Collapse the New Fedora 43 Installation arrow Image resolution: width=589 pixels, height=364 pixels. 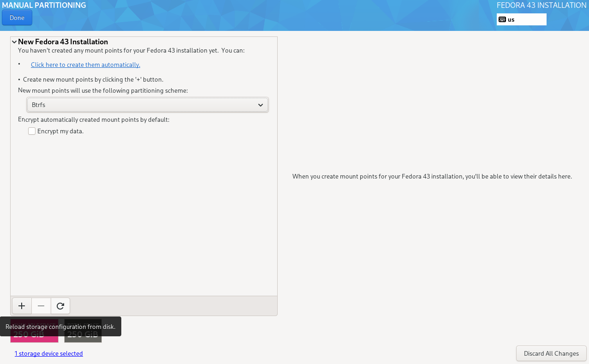click(x=14, y=42)
